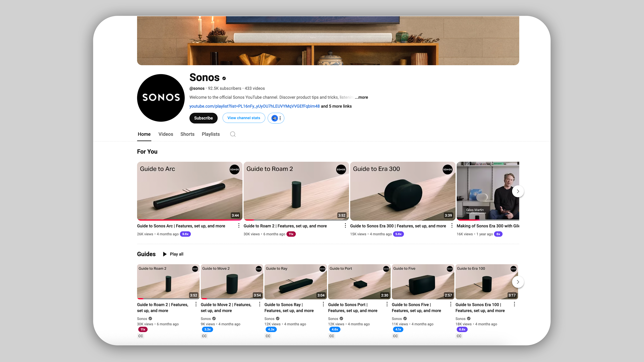Open the Guide to Arc video thumbnail
This screenshot has width=644, height=362.
point(190,191)
